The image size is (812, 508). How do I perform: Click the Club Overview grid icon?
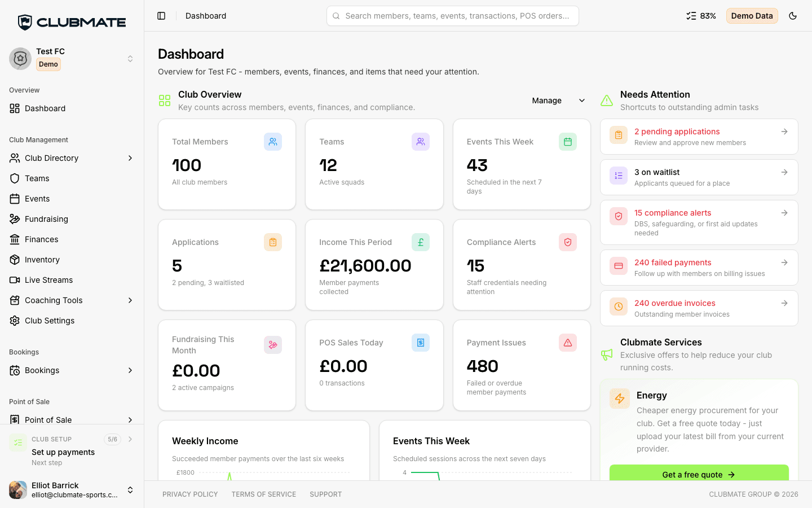165,100
